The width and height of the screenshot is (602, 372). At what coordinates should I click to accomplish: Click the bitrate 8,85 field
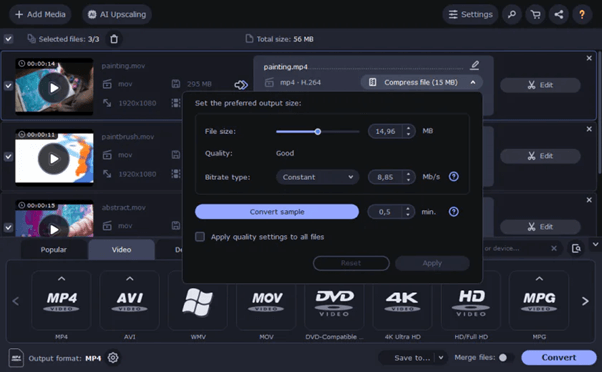click(x=385, y=177)
